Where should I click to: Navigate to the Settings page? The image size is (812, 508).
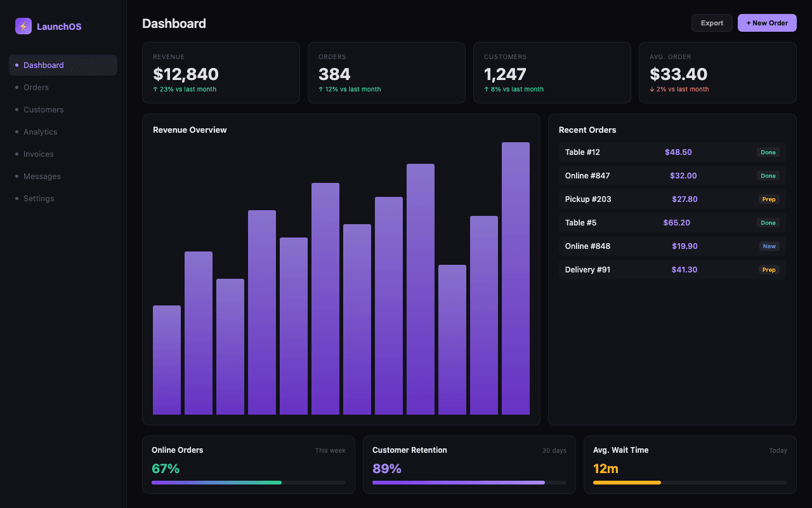39,198
